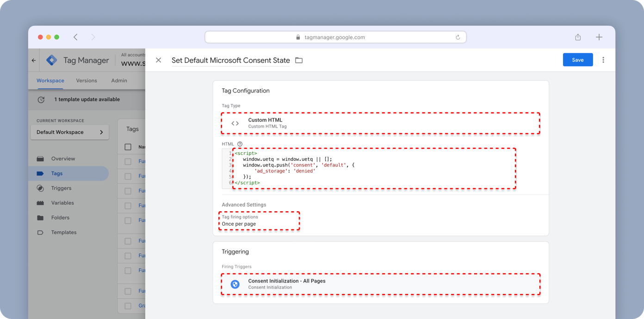This screenshot has height=319, width=644.
Task: Open a new browser tab with plus
Action: pos(599,37)
